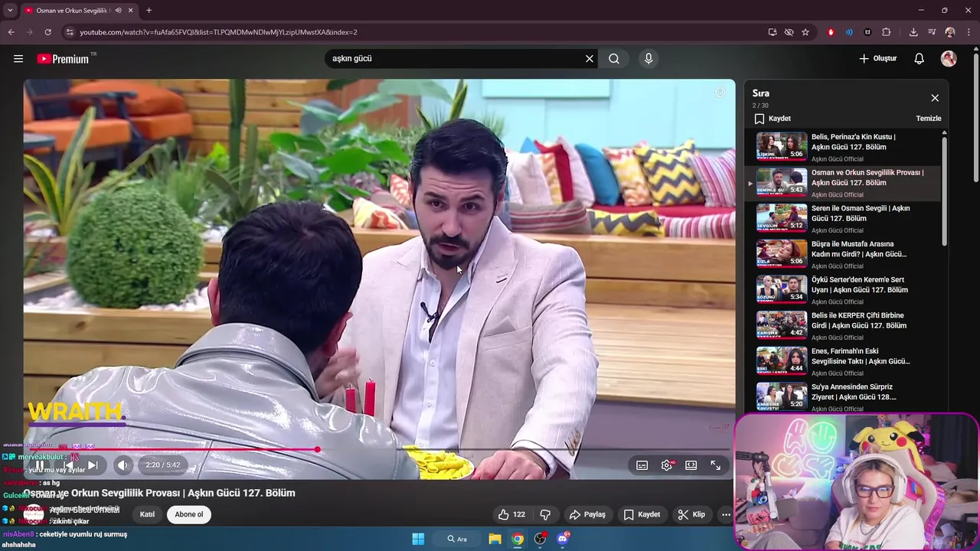Play 'Belis, Perinaz'a Kin Kustu' from the queue
This screenshot has width=980, height=551.
(x=842, y=147)
